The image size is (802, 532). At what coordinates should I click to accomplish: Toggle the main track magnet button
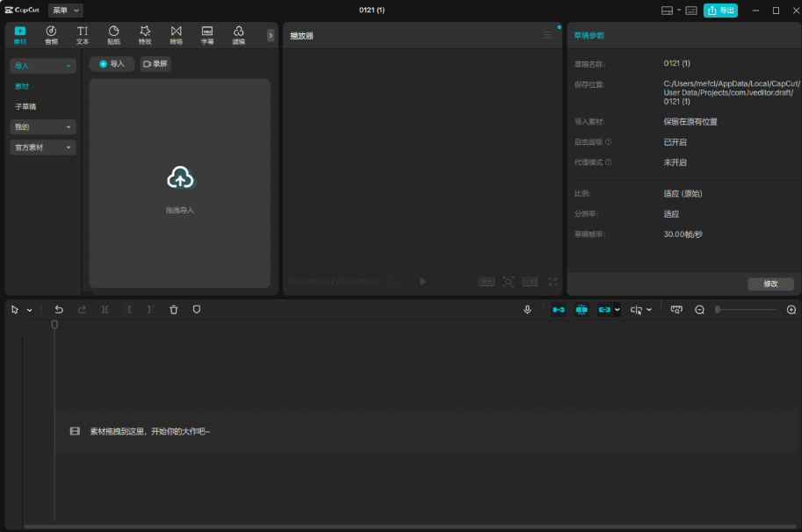(x=558, y=310)
